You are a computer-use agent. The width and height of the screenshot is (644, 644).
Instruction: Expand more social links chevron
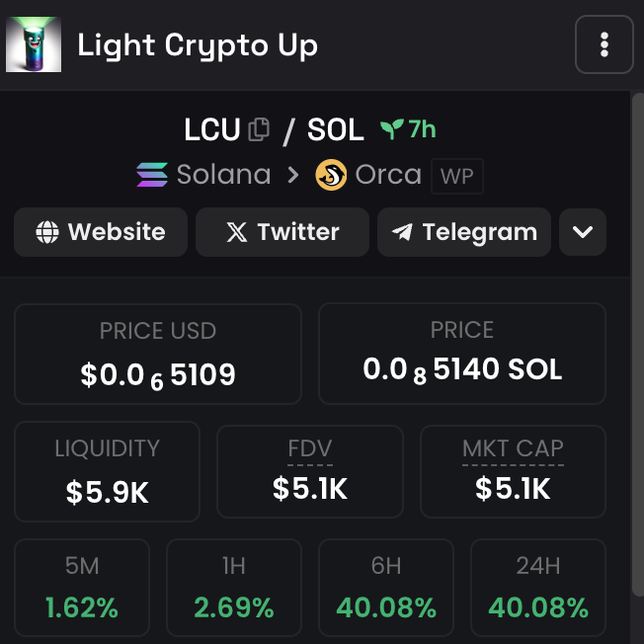click(583, 232)
